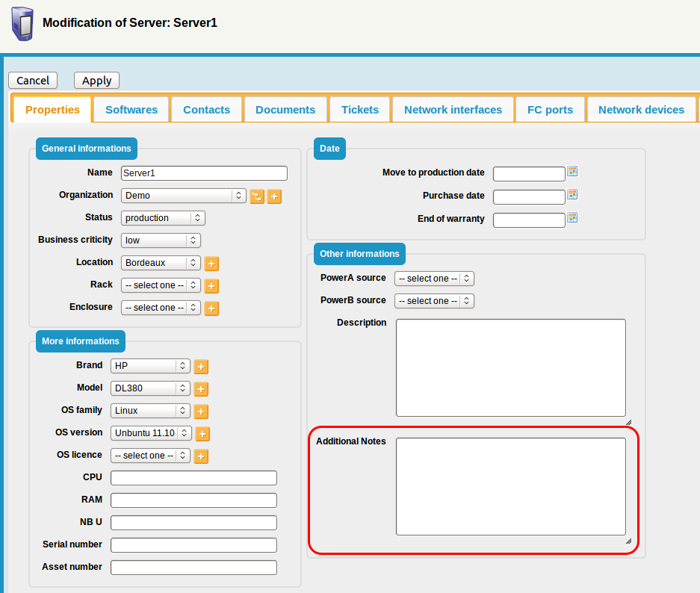
Task: Add new Location with plus icon
Action: click(x=211, y=264)
